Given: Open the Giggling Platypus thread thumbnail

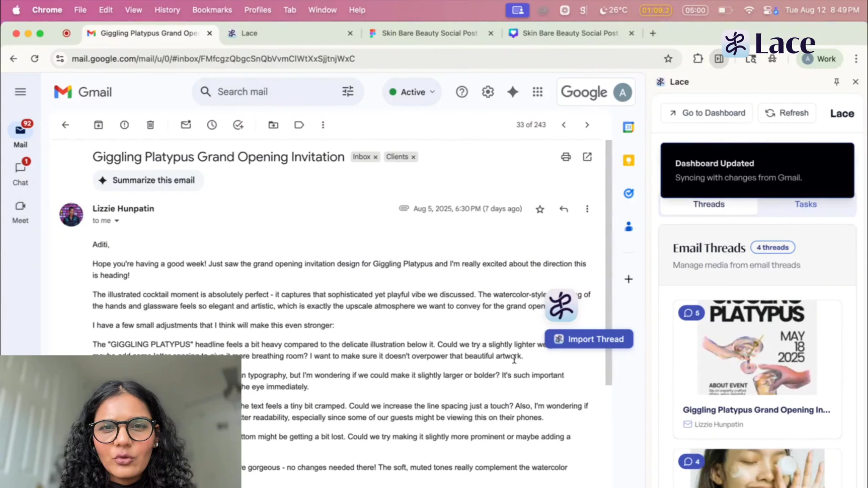Looking at the screenshot, I should click(757, 347).
